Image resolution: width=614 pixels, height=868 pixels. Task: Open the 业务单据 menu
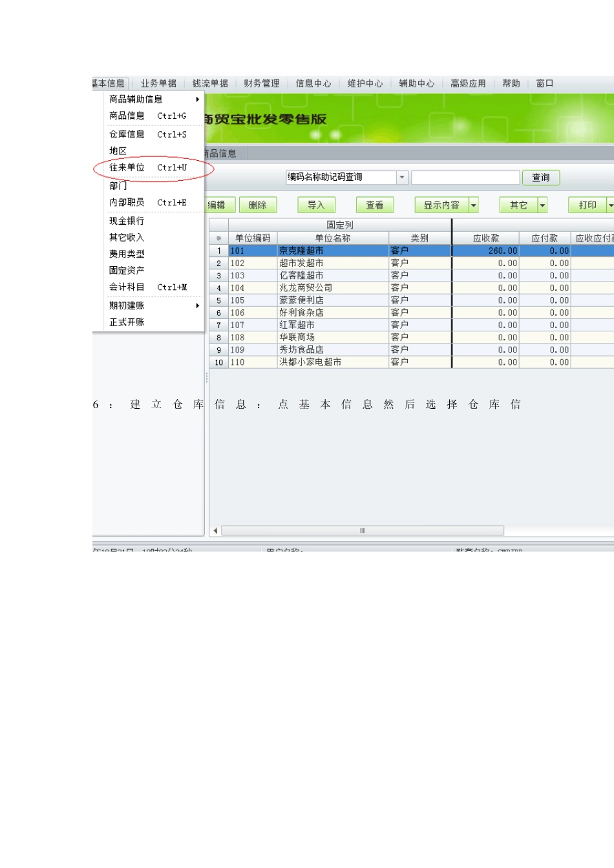(158, 83)
